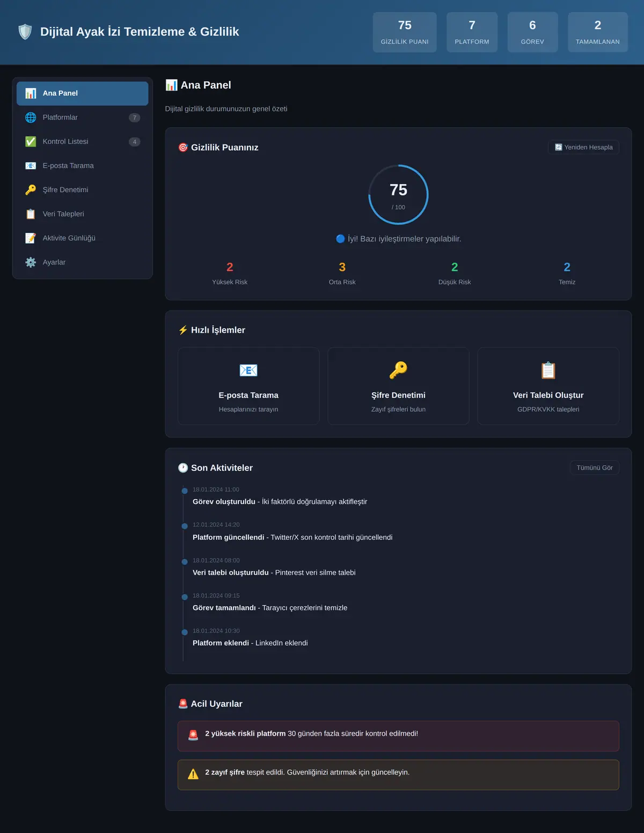
Task: Click the key icon in Şifre Denetimi card
Action: pyautogui.click(x=398, y=370)
